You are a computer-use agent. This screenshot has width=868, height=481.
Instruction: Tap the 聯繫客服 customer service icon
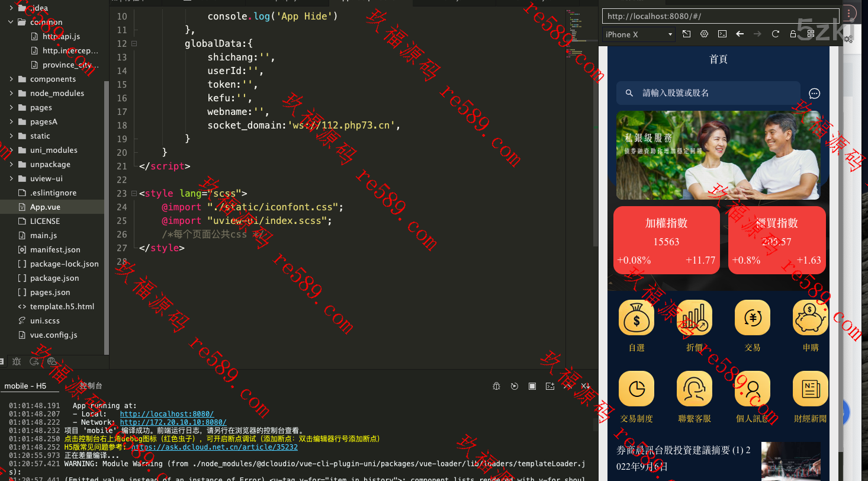pyautogui.click(x=695, y=389)
